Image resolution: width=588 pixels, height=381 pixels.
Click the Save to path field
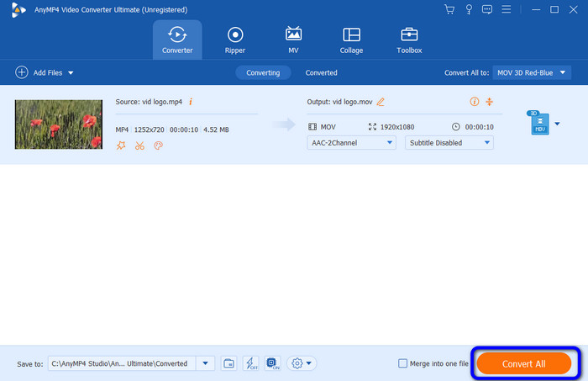point(122,363)
